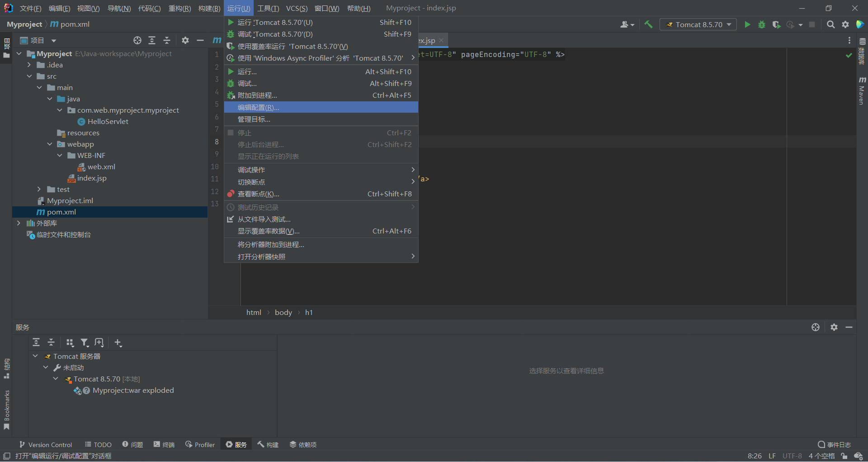Expand all icon in project panel

(x=152, y=40)
